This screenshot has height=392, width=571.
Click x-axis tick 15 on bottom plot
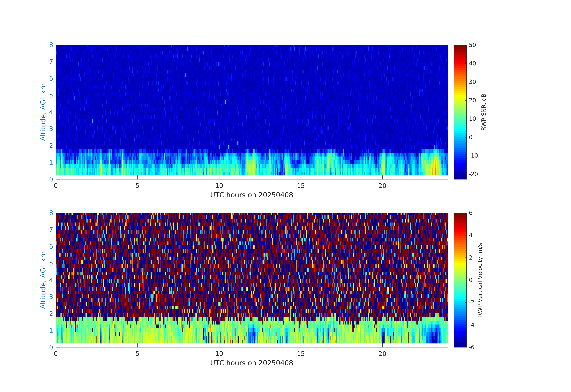[x=301, y=354]
